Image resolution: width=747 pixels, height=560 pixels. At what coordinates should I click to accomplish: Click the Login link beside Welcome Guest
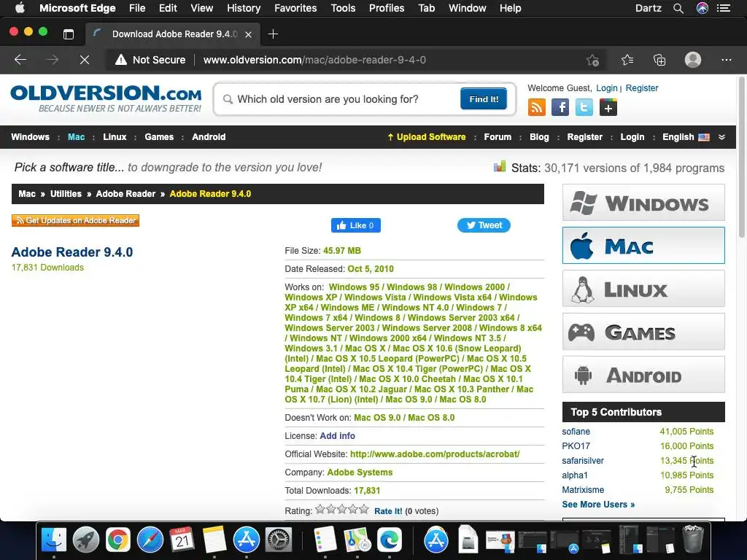click(606, 88)
